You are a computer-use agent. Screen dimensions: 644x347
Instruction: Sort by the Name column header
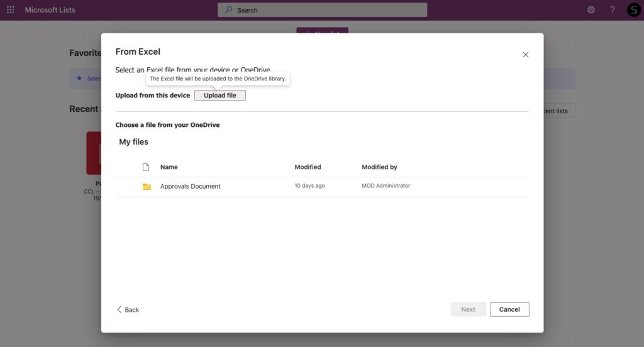click(169, 167)
